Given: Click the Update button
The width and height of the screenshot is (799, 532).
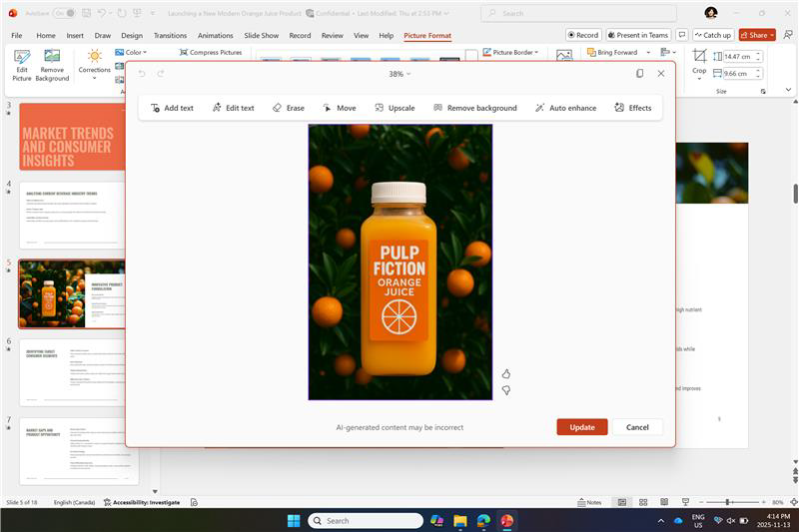Looking at the screenshot, I should coord(582,427).
